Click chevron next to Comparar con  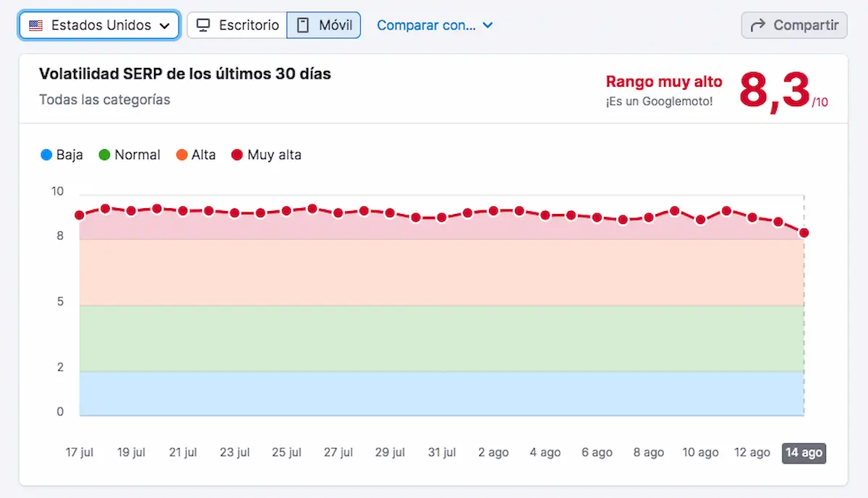point(488,25)
